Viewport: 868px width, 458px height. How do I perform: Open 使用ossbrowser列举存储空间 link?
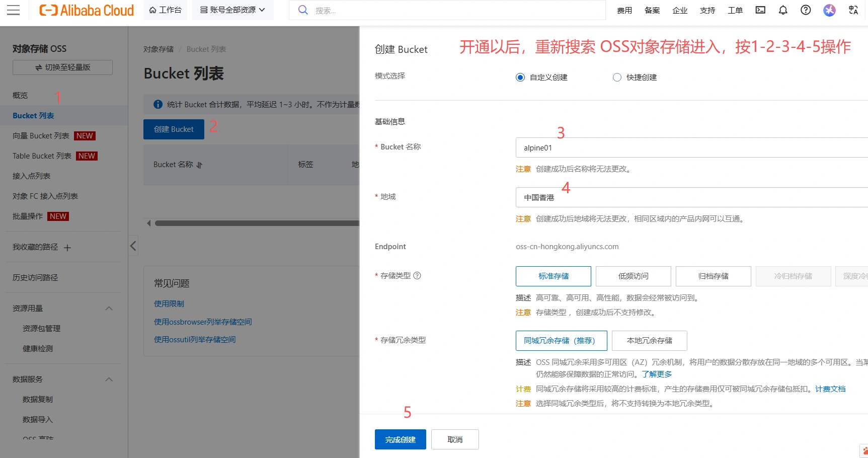203,322
